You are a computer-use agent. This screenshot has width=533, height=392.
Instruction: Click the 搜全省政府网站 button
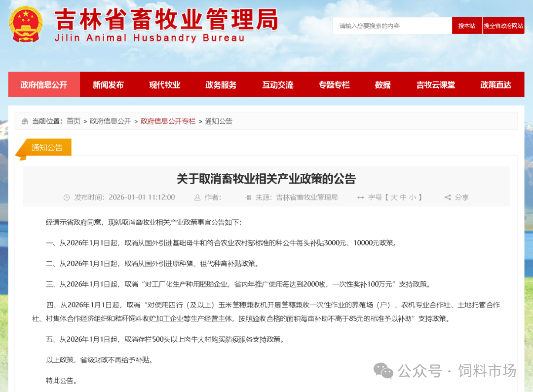pyautogui.click(x=503, y=25)
